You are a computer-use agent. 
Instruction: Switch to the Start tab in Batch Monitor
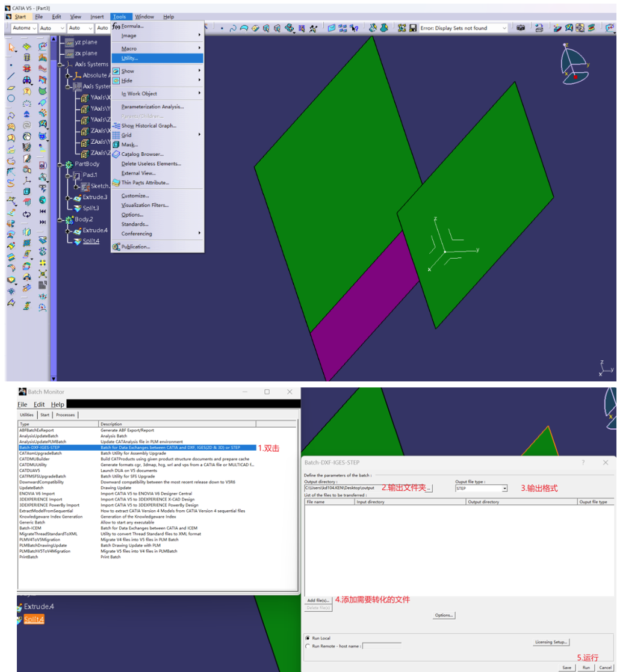(45, 415)
